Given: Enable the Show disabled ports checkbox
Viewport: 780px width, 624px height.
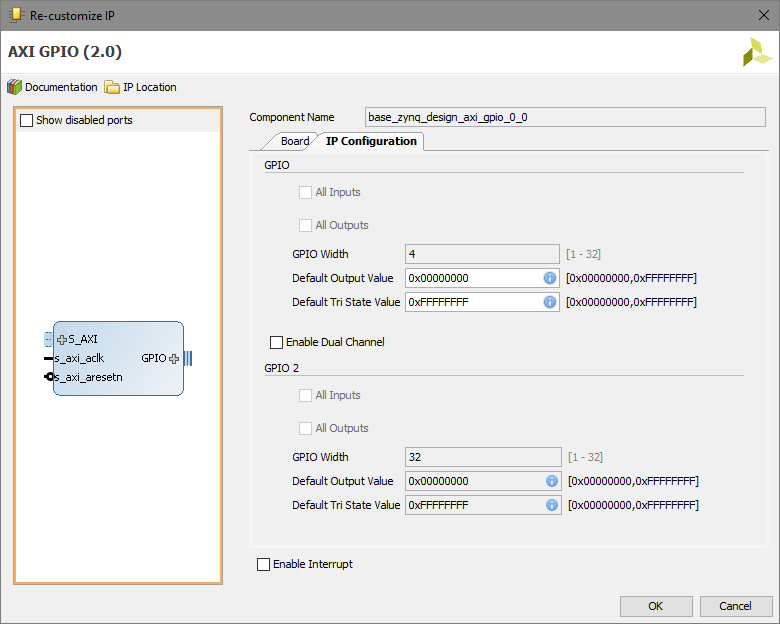Looking at the screenshot, I should click(x=27, y=120).
